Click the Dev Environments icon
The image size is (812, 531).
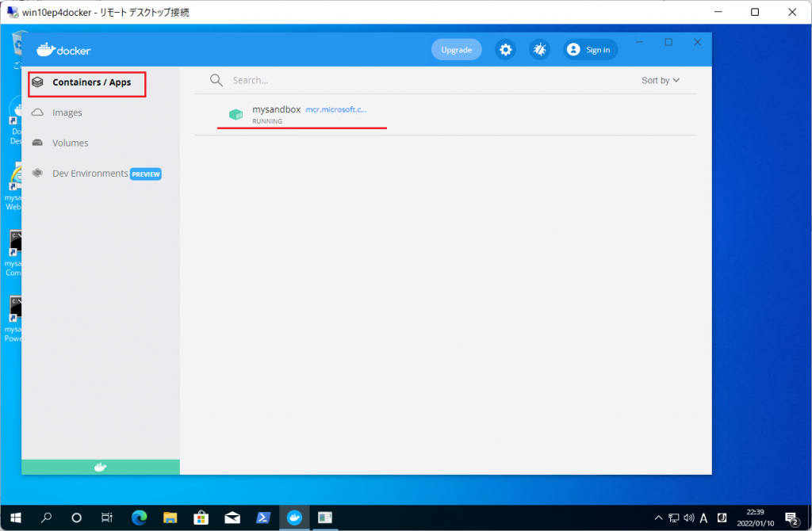pyautogui.click(x=37, y=173)
